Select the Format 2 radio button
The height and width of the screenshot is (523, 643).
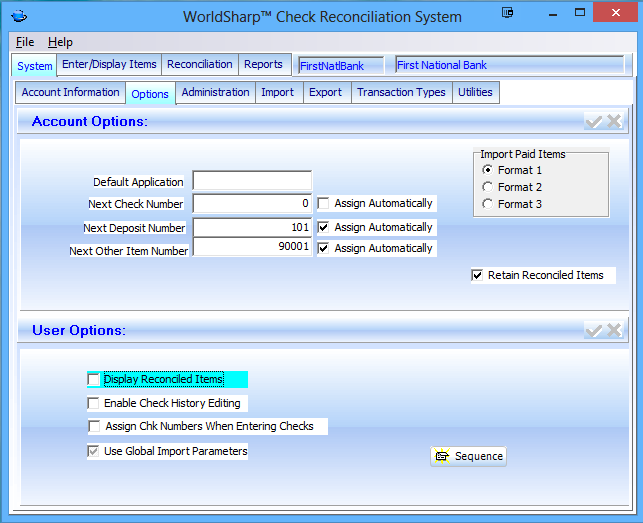(x=488, y=187)
